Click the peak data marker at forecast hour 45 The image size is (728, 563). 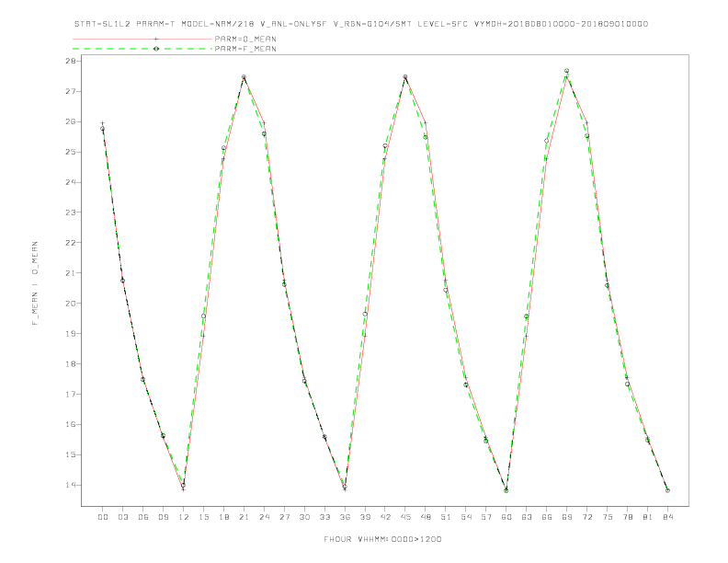405,76
